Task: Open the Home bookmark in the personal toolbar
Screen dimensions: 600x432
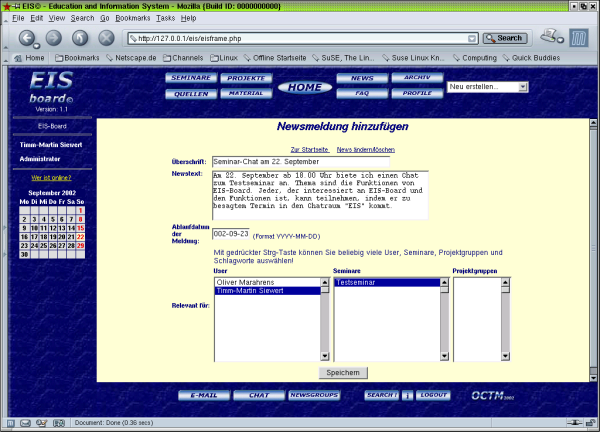Action: (x=29, y=58)
